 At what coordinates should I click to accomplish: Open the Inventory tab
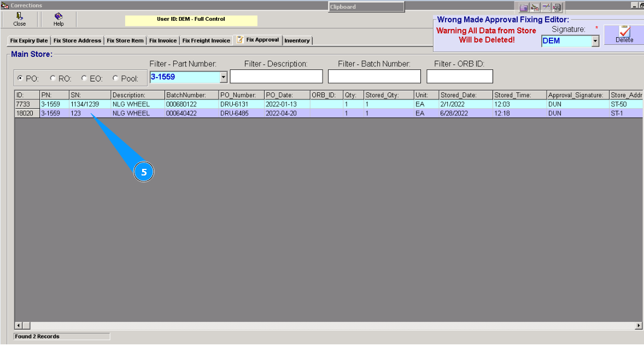pyautogui.click(x=297, y=40)
